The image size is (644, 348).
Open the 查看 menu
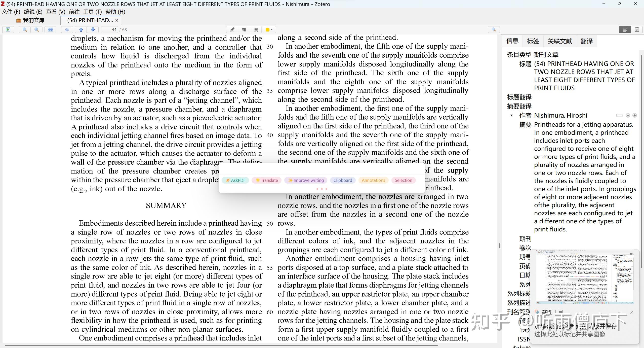pos(56,12)
